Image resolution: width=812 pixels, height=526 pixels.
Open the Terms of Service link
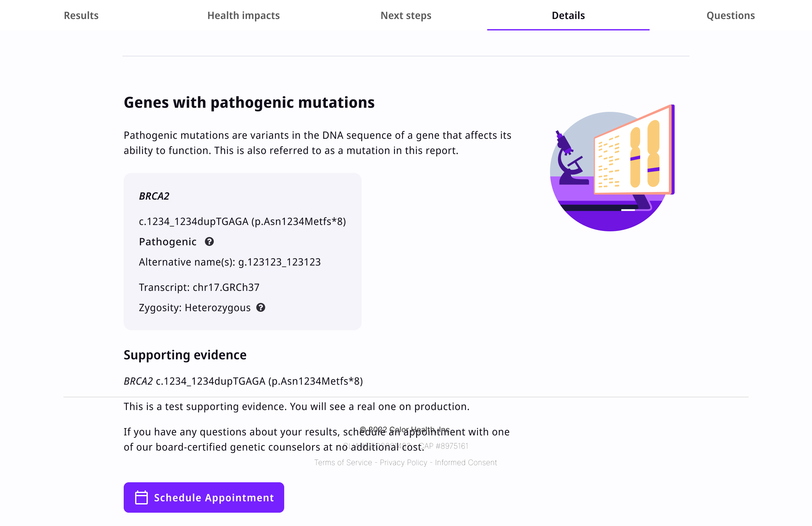click(x=343, y=463)
